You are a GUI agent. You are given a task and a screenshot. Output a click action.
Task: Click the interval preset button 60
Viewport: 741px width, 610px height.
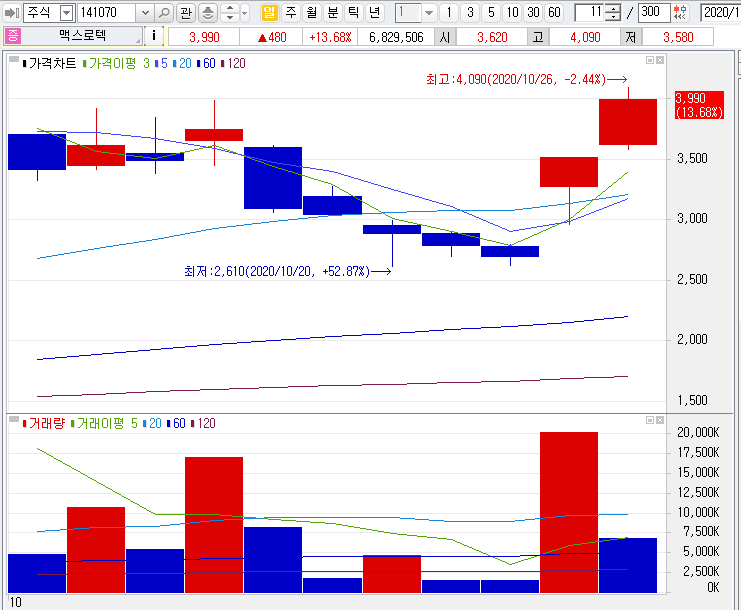[x=554, y=13]
